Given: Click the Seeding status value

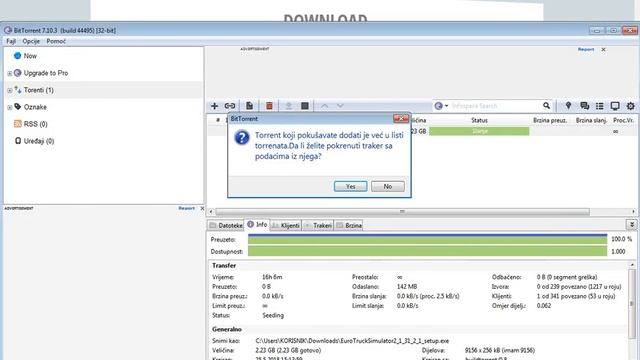Looking at the screenshot, I should tap(273, 316).
